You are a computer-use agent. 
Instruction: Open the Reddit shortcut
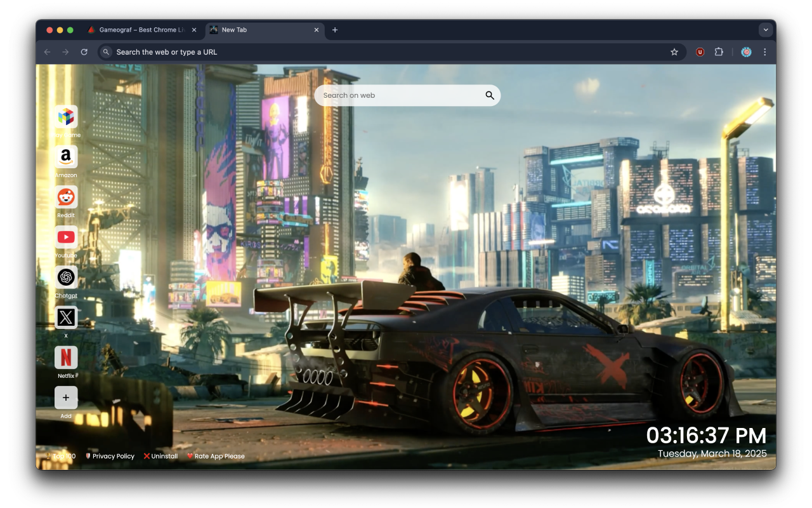click(66, 197)
